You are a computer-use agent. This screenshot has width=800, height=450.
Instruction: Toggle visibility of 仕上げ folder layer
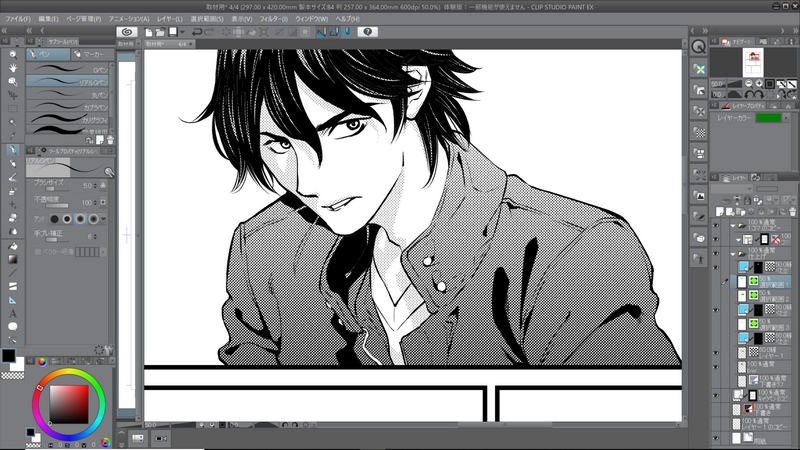tap(716, 254)
